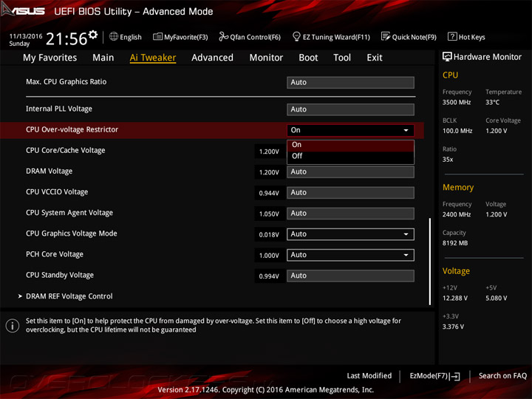
Task: Open the CPU Graphics Voltage Mode dropdown
Action: (350, 234)
